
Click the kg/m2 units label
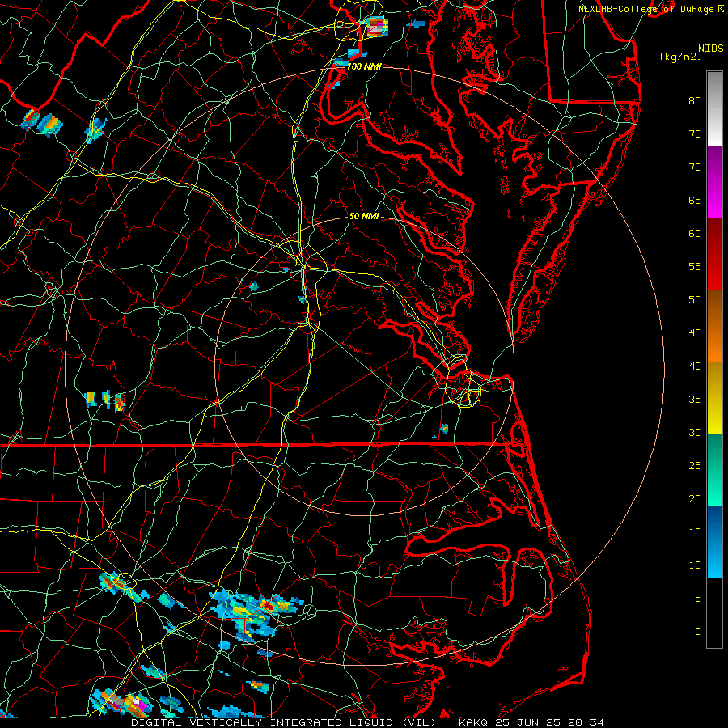[x=680, y=57]
